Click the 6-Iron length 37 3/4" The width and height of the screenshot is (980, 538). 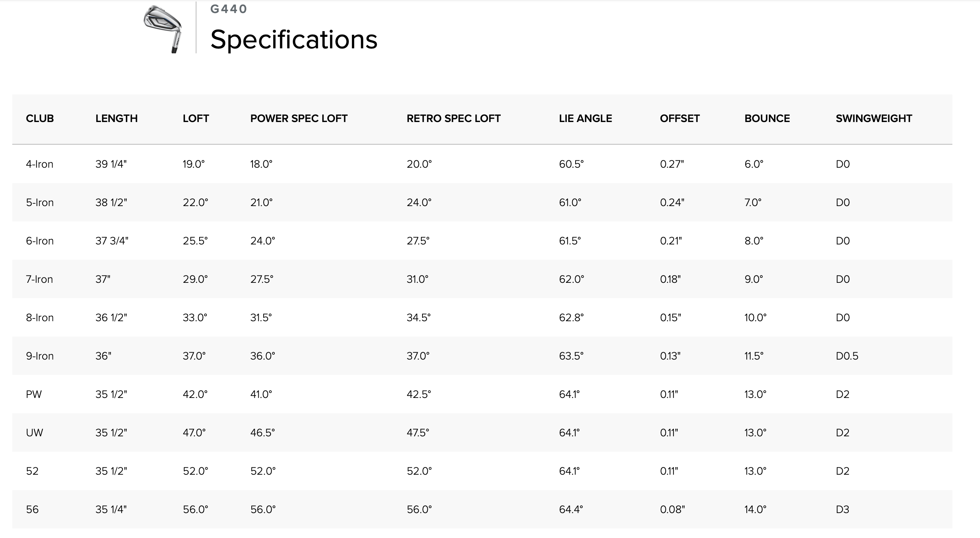point(112,241)
